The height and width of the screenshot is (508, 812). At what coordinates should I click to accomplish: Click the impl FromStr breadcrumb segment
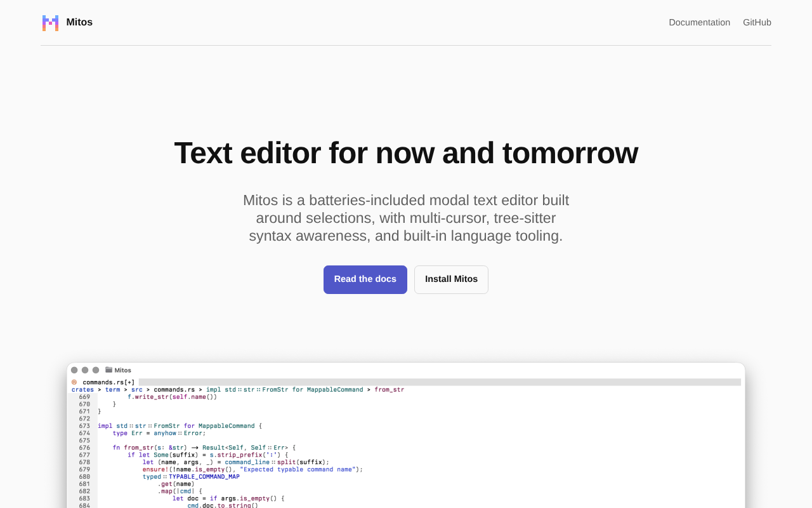tap(285, 390)
